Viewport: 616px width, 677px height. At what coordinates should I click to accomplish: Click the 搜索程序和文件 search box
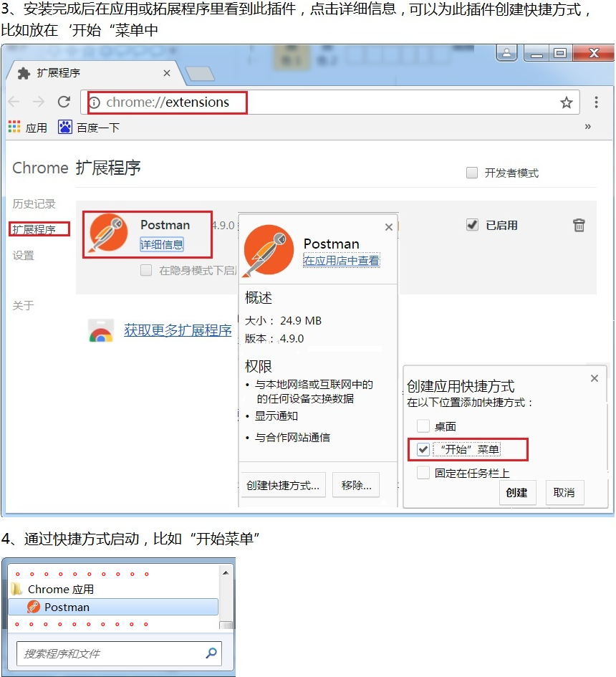119,653
